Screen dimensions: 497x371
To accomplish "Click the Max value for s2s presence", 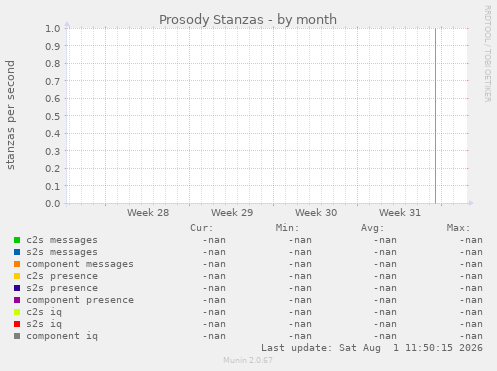I will 471,288.
